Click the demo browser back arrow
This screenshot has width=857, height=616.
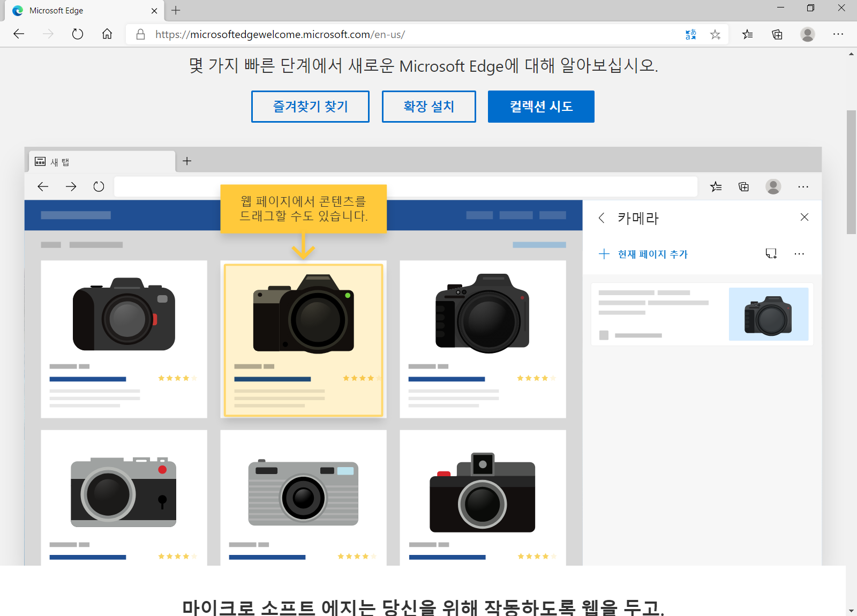coord(43,186)
